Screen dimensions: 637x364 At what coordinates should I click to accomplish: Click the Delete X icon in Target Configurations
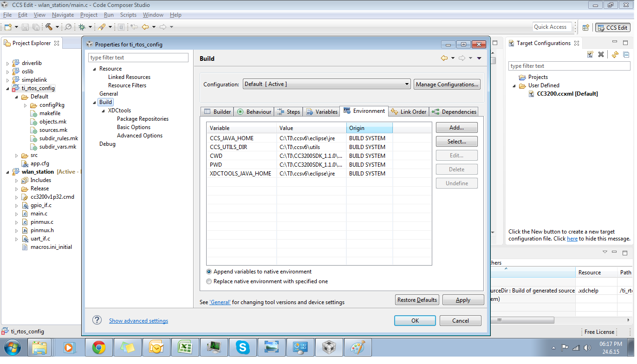click(x=601, y=54)
